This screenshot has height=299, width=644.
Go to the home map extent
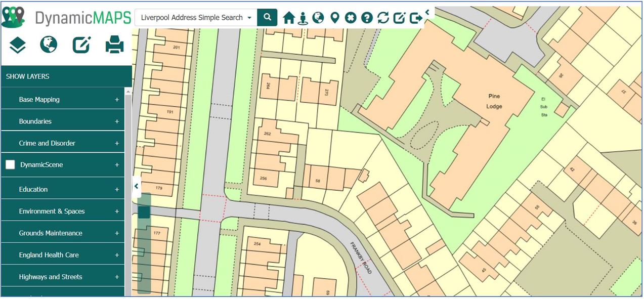pyautogui.click(x=289, y=18)
